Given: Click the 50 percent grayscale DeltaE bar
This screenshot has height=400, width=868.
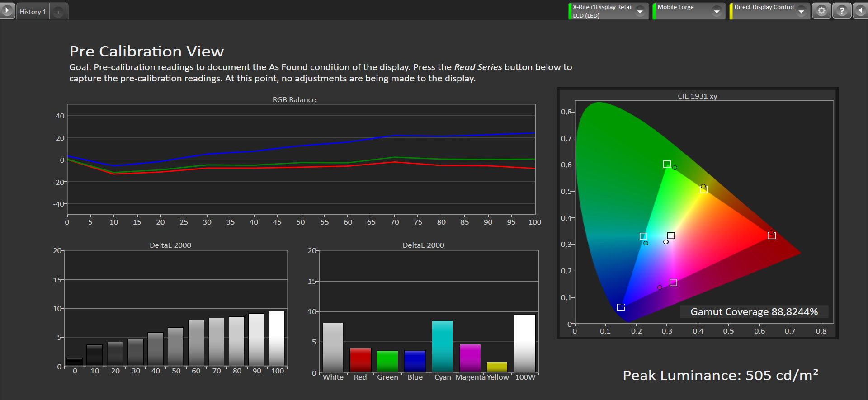Looking at the screenshot, I should [x=176, y=347].
